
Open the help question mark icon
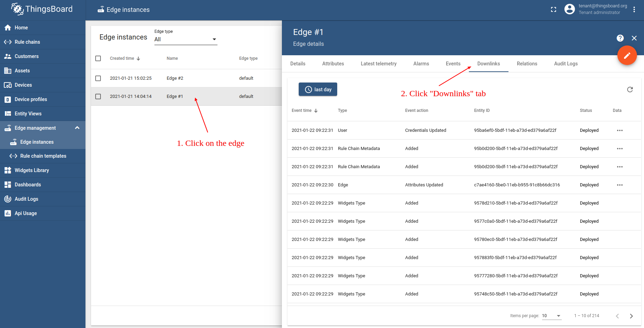(x=620, y=38)
